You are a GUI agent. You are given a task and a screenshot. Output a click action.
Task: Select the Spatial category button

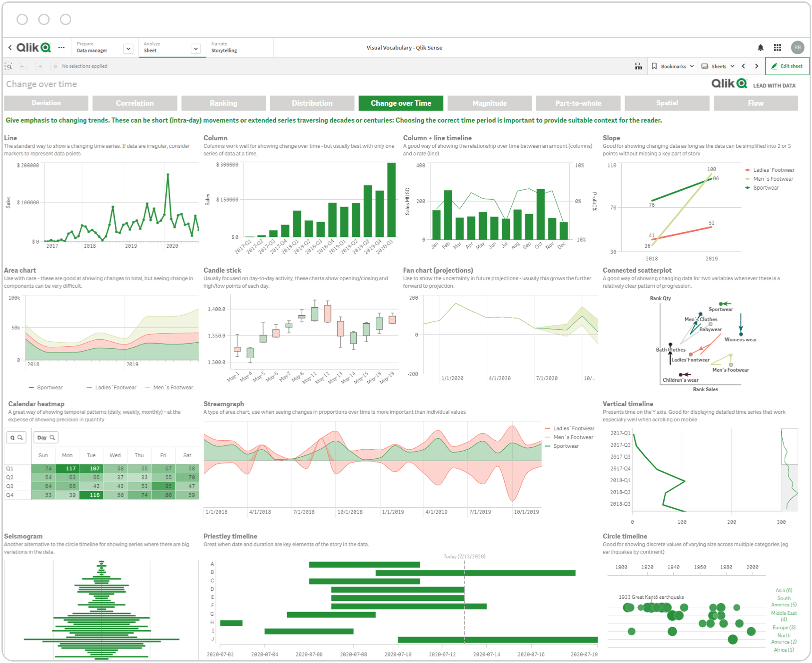pos(667,103)
